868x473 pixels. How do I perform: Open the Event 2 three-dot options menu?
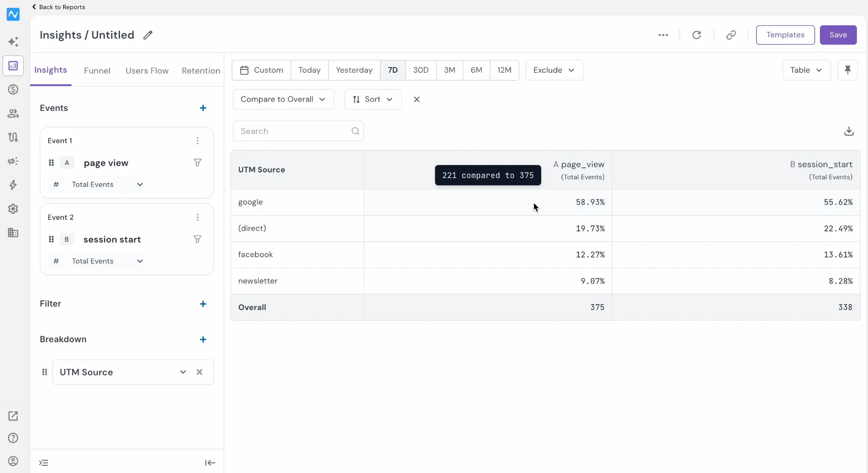[197, 217]
